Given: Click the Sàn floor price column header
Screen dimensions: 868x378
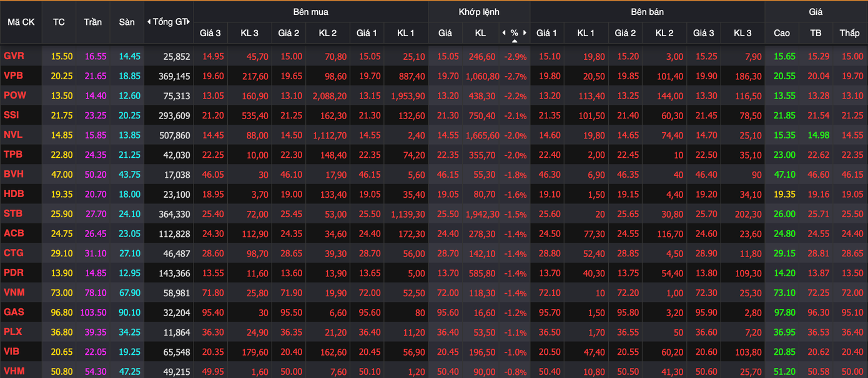Looking at the screenshot, I should tap(127, 22).
